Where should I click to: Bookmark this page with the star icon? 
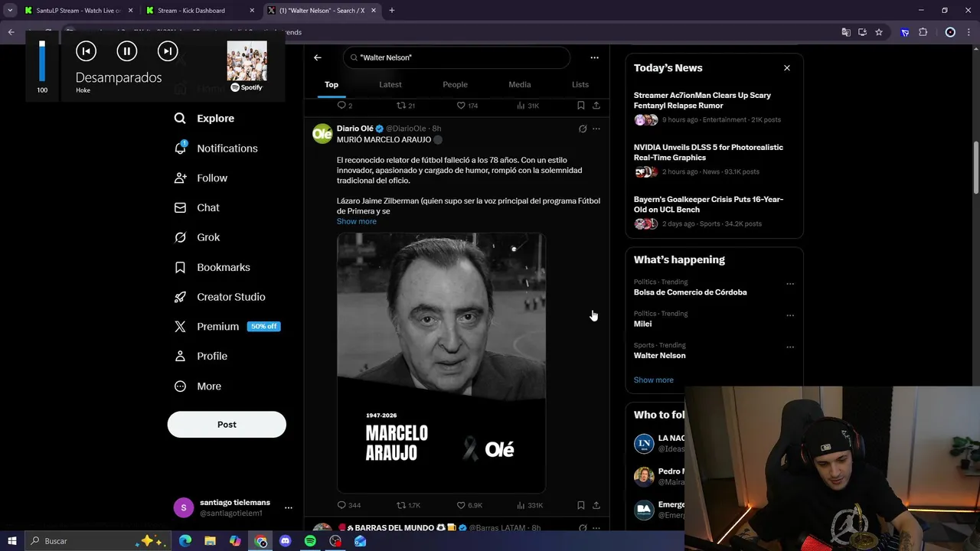879,32
